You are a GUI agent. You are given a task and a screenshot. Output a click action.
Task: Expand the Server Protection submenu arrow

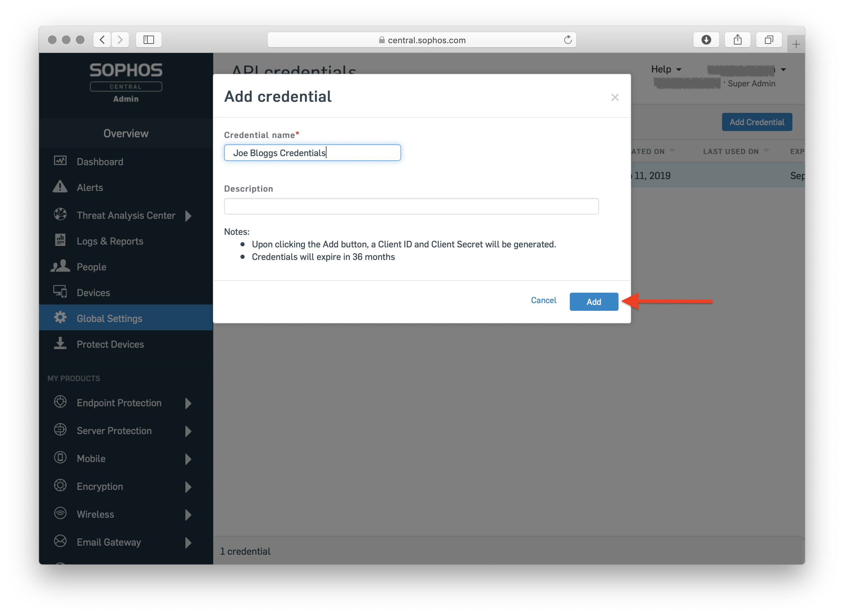tap(188, 431)
